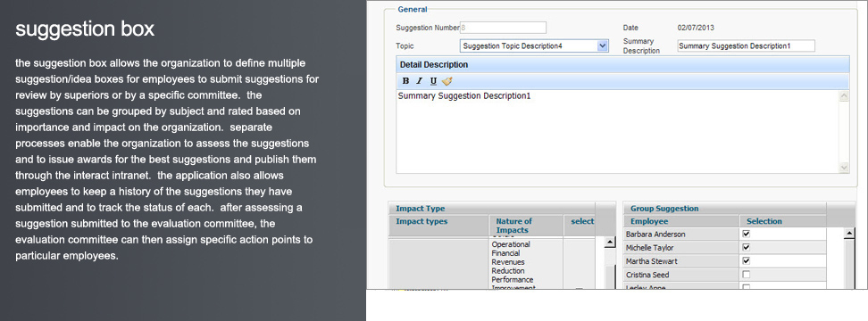Select the Operational impact entry
Screen dimensions: 868x321
coord(511,244)
